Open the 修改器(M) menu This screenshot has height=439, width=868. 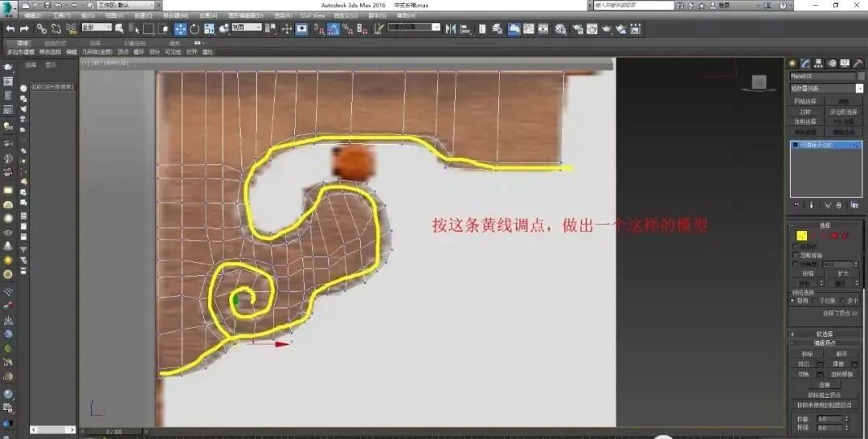click(x=175, y=16)
